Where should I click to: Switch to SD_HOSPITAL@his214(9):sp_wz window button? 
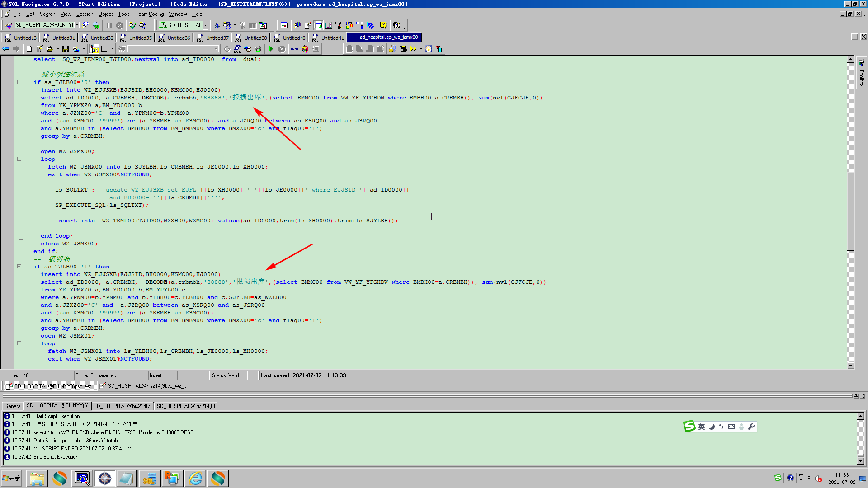click(143, 386)
